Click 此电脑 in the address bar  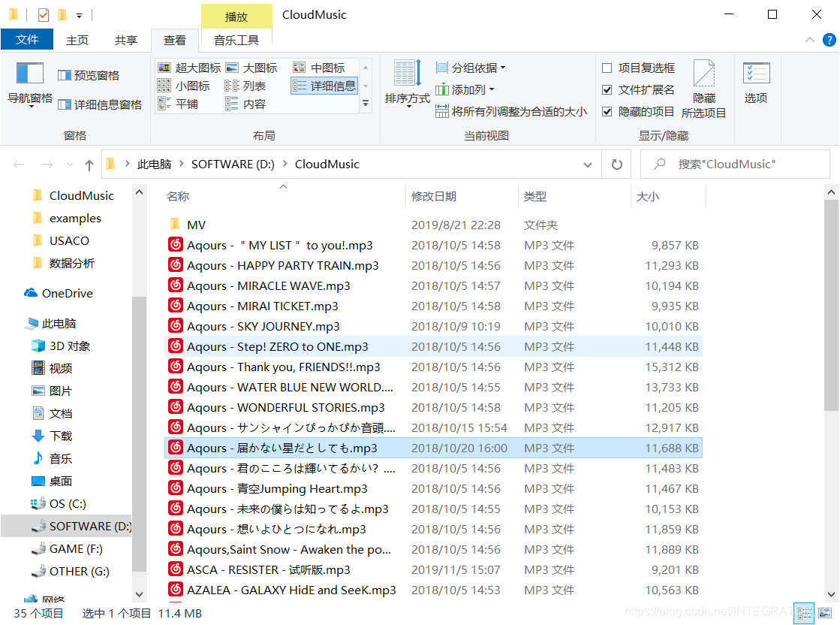pos(155,165)
